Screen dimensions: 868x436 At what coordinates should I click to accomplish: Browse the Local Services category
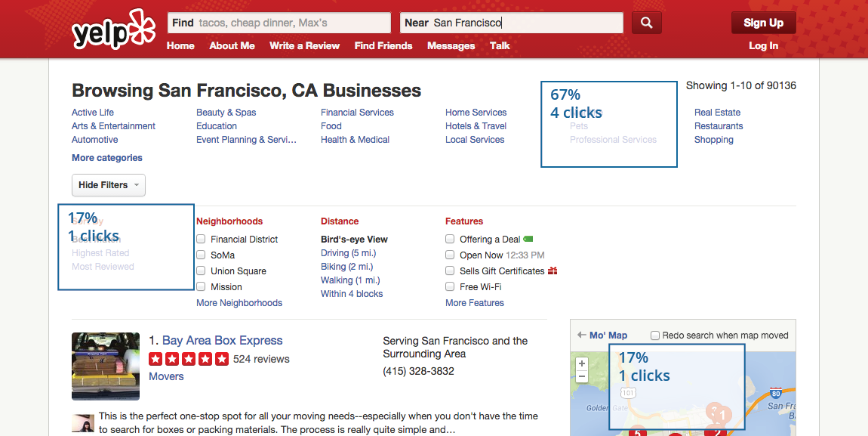click(475, 140)
